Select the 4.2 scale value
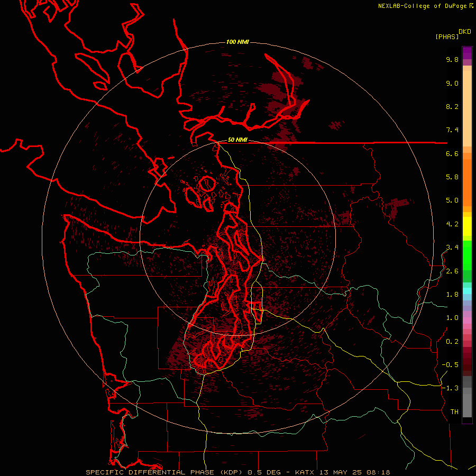 (452, 224)
